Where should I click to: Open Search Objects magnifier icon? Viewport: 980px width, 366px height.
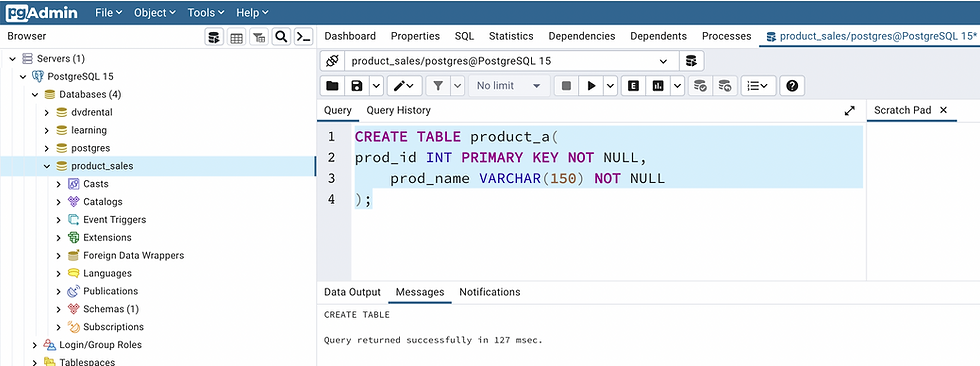(x=281, y=37)
